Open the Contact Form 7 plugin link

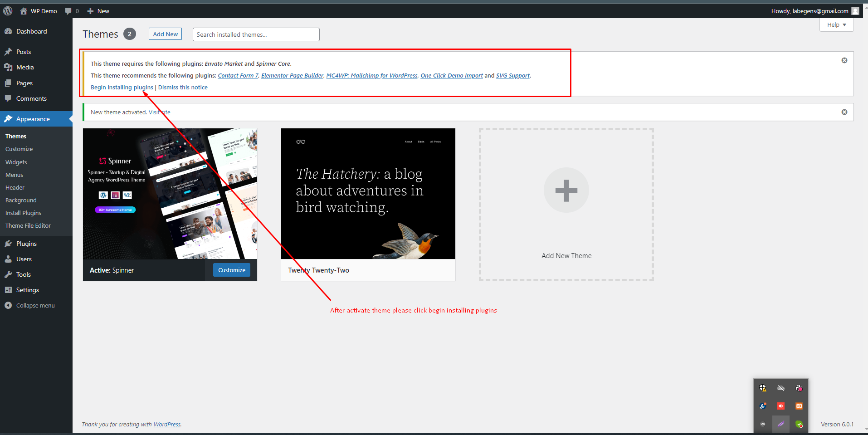[238, 75]
